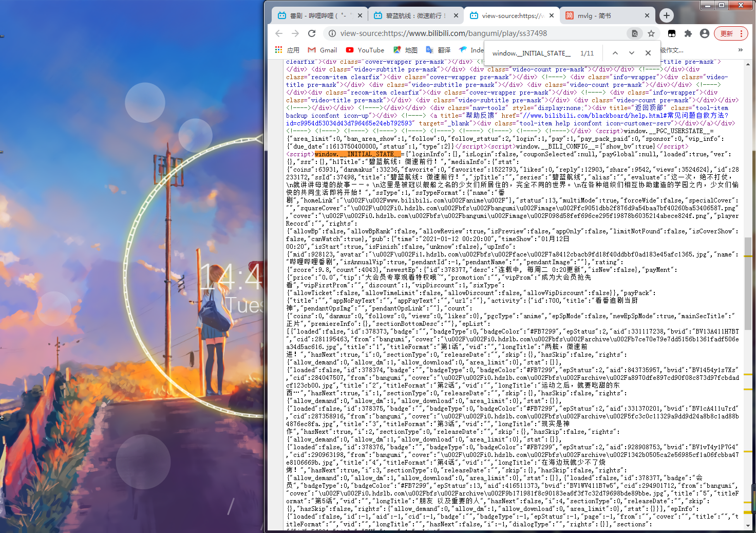Open the Apps (应用) bookmark shortcut
This screenshot has width=756, height=533.
click(x=287, y=50)
